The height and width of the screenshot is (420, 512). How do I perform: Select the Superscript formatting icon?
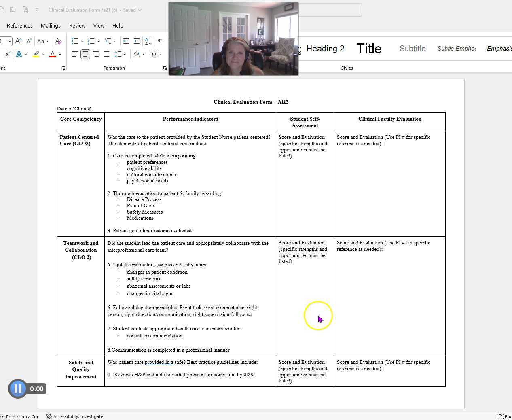[x=7, y=54]
